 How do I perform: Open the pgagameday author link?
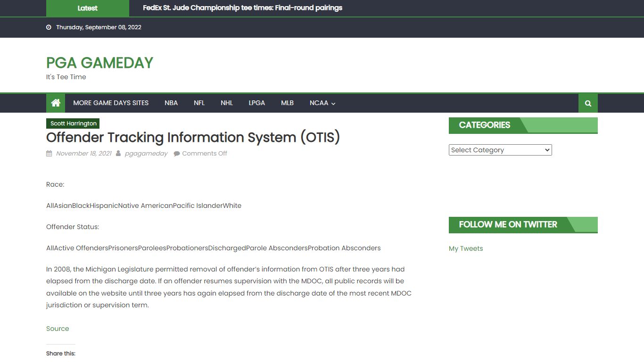coord(146,153)
